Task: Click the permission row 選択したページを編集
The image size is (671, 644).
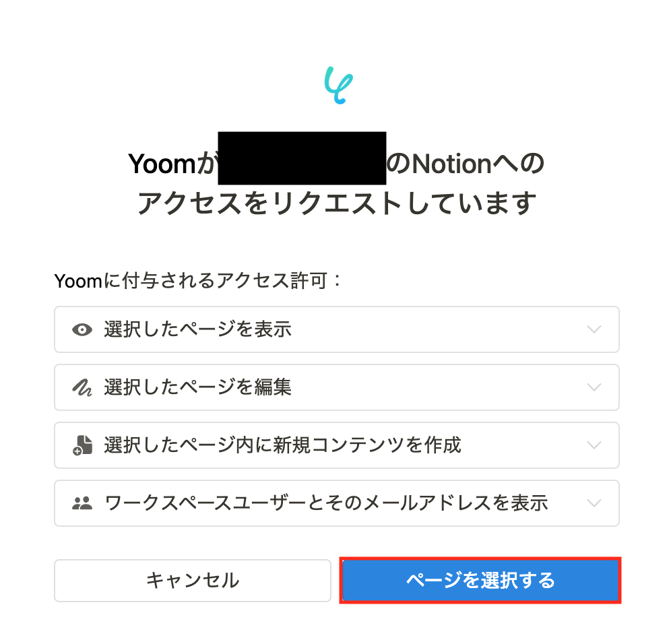Action: pos(337,387)
